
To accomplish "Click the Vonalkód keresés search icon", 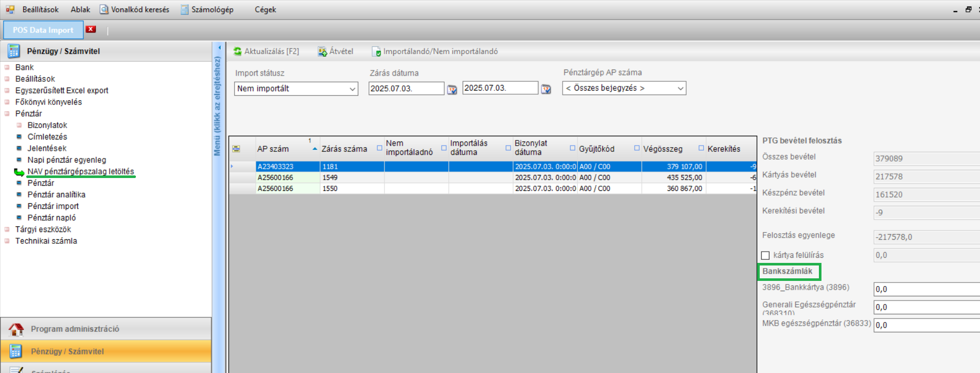I will pos(104,10).
